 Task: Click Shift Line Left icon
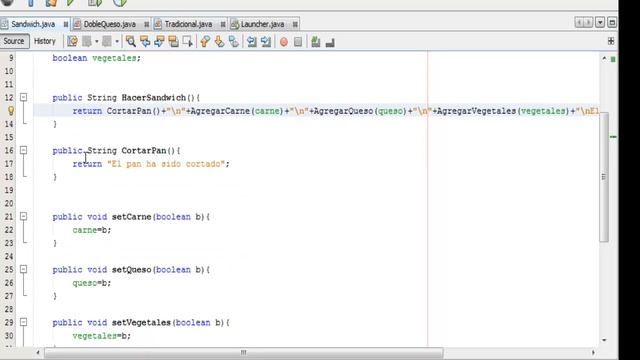point(251,41)
